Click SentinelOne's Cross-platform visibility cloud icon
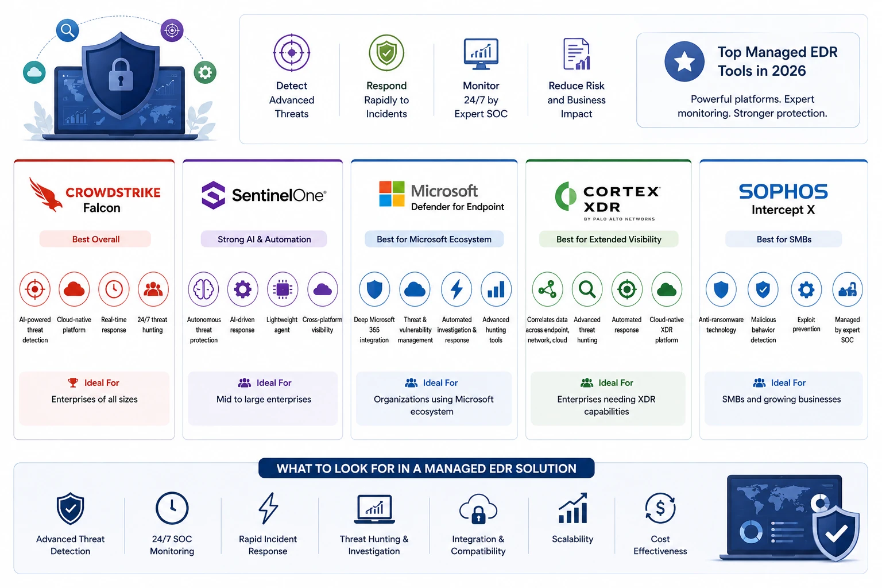Screen dimensions: 882x588 pos(323,289)
